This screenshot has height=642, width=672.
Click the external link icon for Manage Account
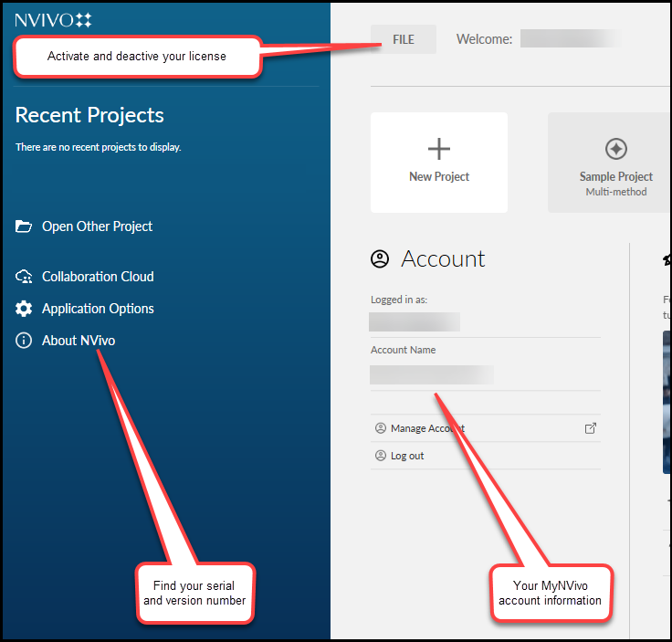[591, 428]
